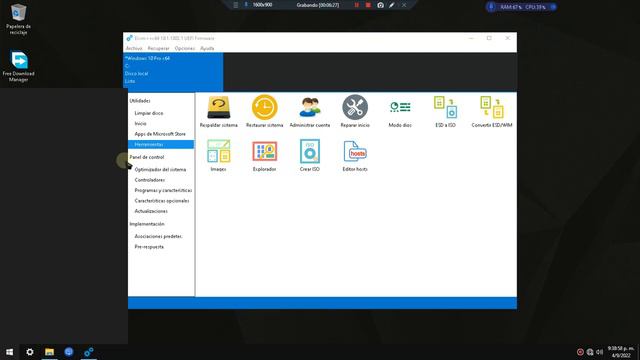Image resolution: width=640 pixels, height=360 pixels.
Task: Go to Controladores in sidebar
Action: click(150, 180)
